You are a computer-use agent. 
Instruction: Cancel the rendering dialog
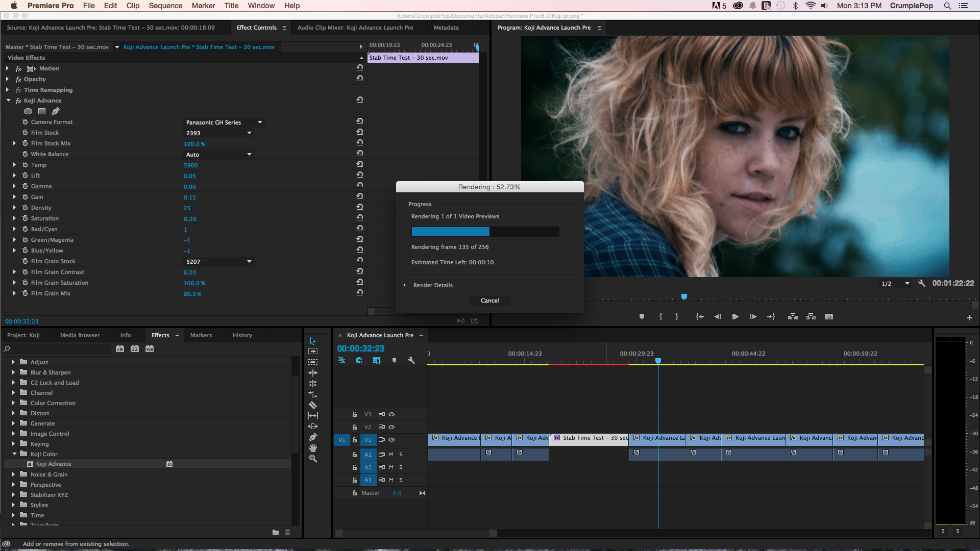[489, 300]
